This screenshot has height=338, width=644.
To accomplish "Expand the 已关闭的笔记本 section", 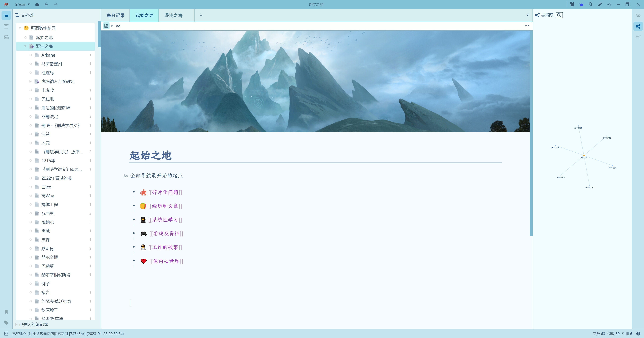I will coord(16,325).
